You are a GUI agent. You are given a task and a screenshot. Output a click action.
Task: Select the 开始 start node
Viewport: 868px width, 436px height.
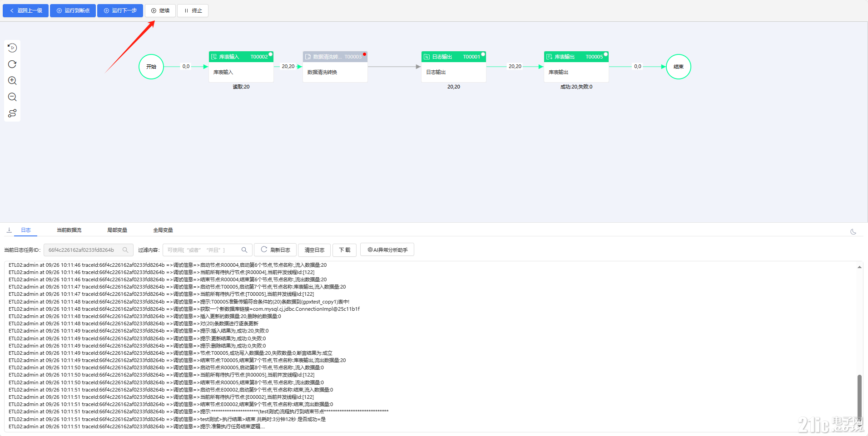point(151,67)
